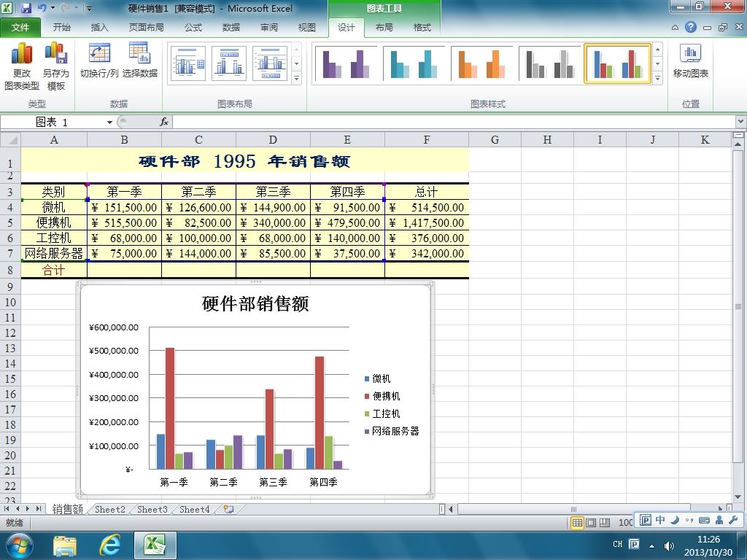Select Normal view in status bar
747x560 pixels.
[x=578, y=523]
